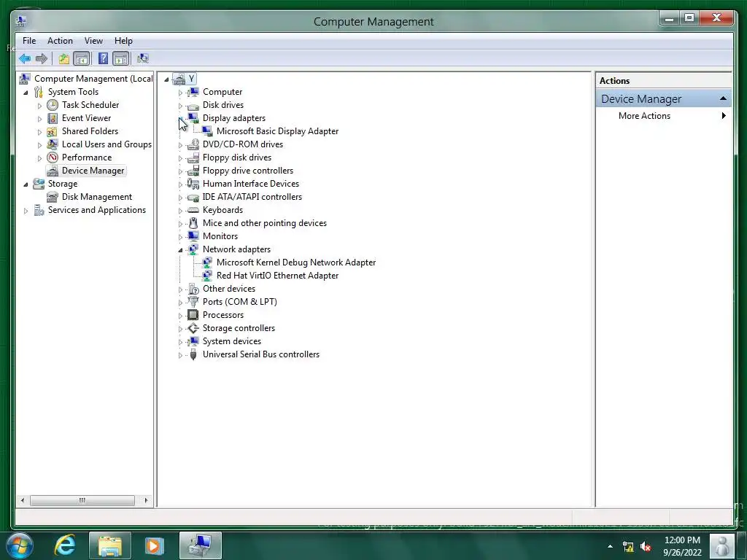
Task: Click the Other devices question mark icon
Action: point(193,289)
